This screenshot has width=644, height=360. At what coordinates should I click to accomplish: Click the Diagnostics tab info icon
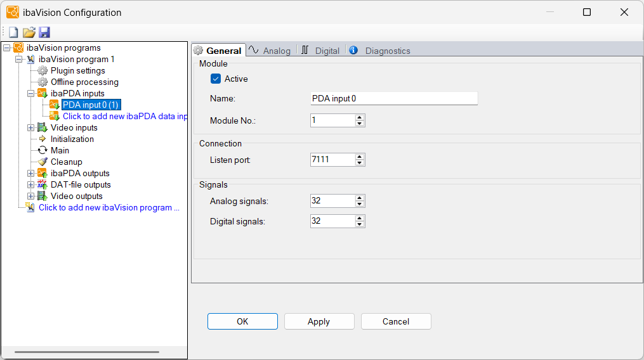353,50
